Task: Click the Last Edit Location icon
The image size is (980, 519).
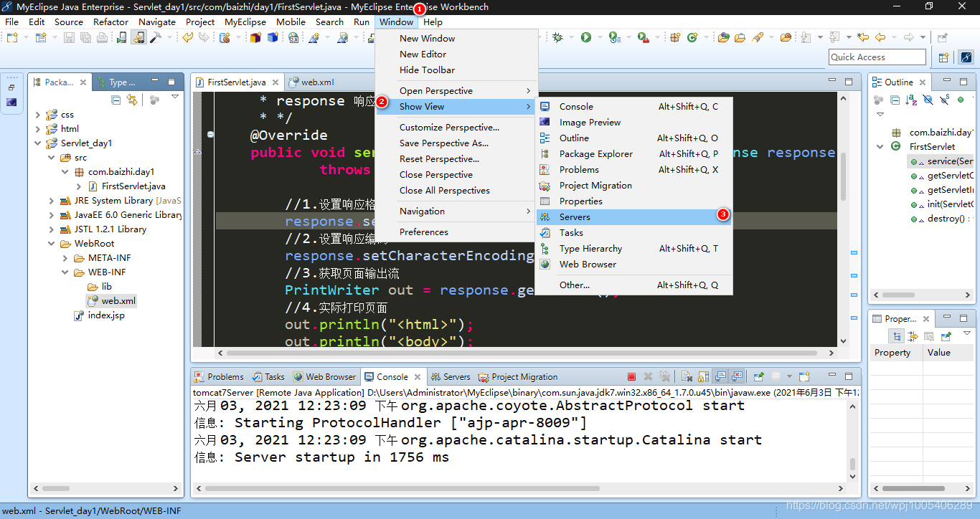Action: (862, 37)
